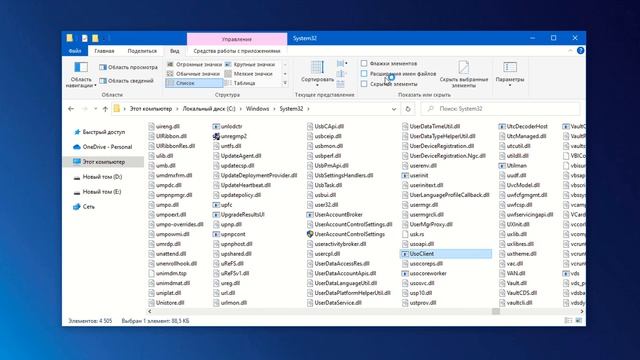Screen dimensions: 640x360
Task: Select the UsoClient file
Action: [x=446, y=254]
